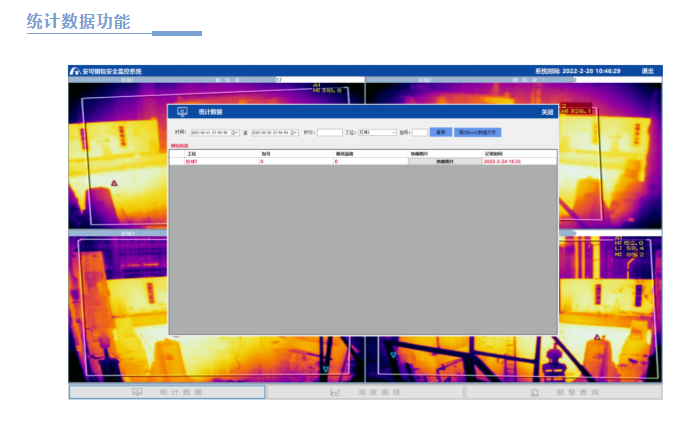This screenshot has width=681, height=423.
Task: Click the 统计数据 monitor icon in dialog header
Action: [182, 112]
